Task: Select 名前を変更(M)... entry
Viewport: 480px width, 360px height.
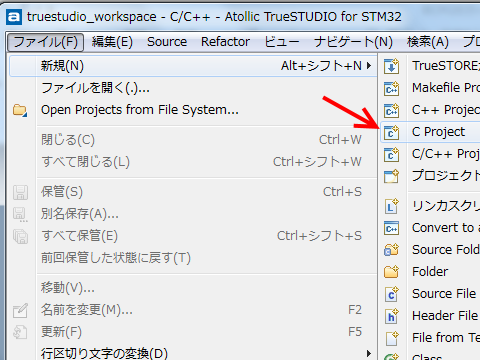Action: pos(193,310)
